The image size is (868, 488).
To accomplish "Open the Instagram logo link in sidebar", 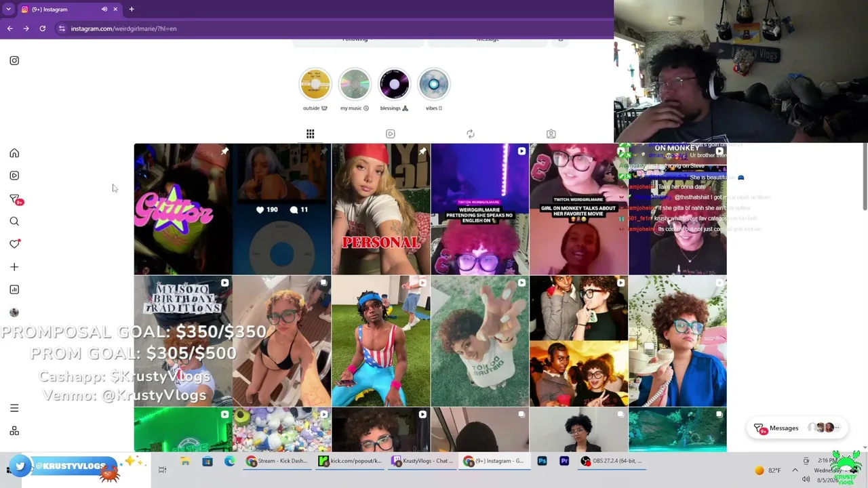I will tap(14, 60).
